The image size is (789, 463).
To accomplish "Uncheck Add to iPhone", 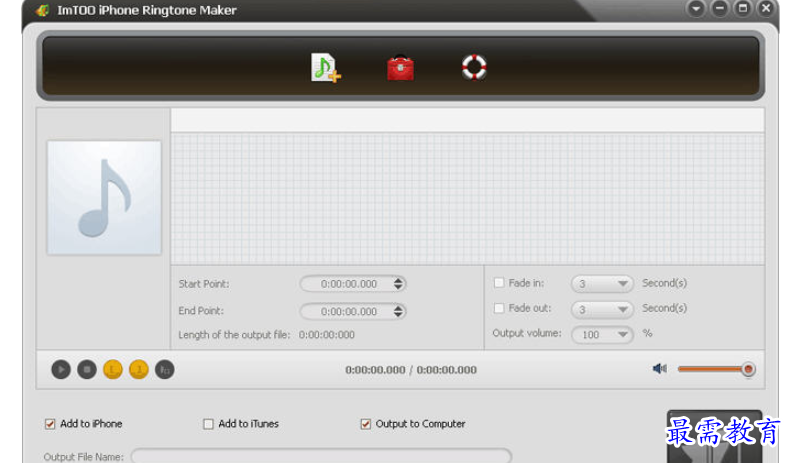I will [x=50, y=424].
